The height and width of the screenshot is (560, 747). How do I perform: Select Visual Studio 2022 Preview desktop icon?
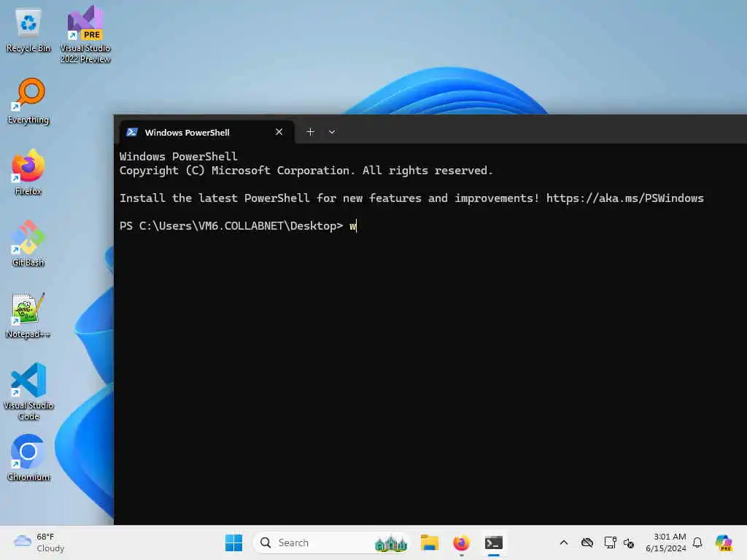[85, 34]
